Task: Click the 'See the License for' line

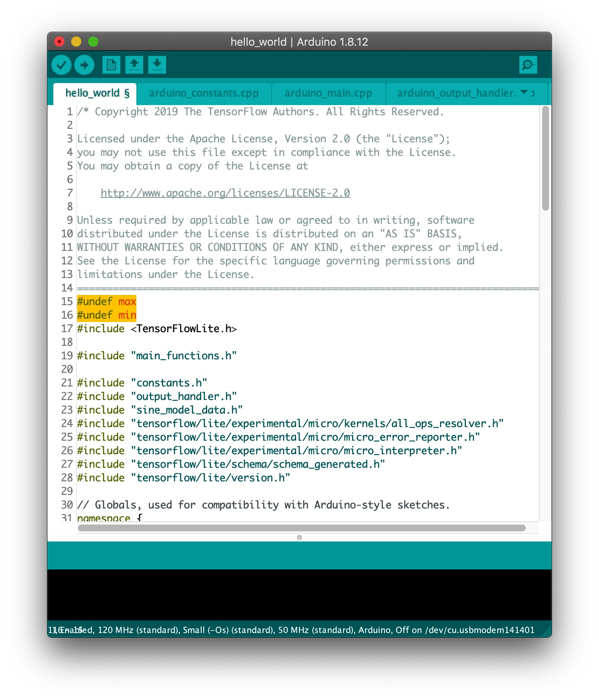Action: pos(276,261)
